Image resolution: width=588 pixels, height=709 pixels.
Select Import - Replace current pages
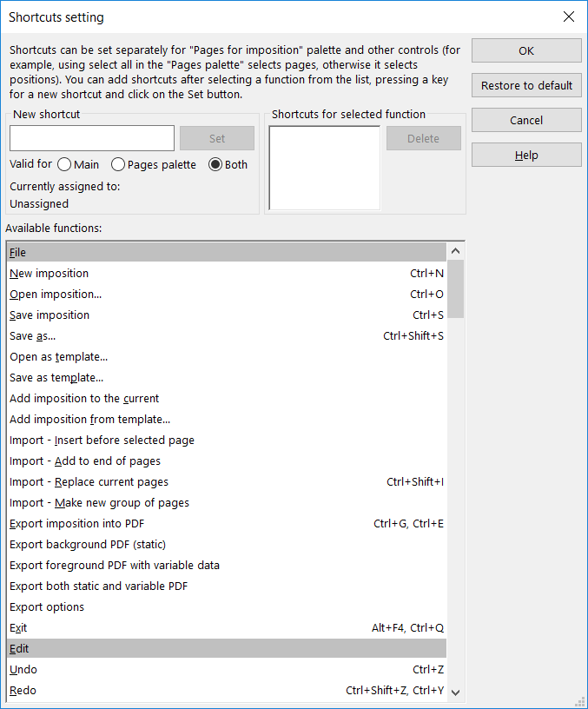tap(89, 481)
